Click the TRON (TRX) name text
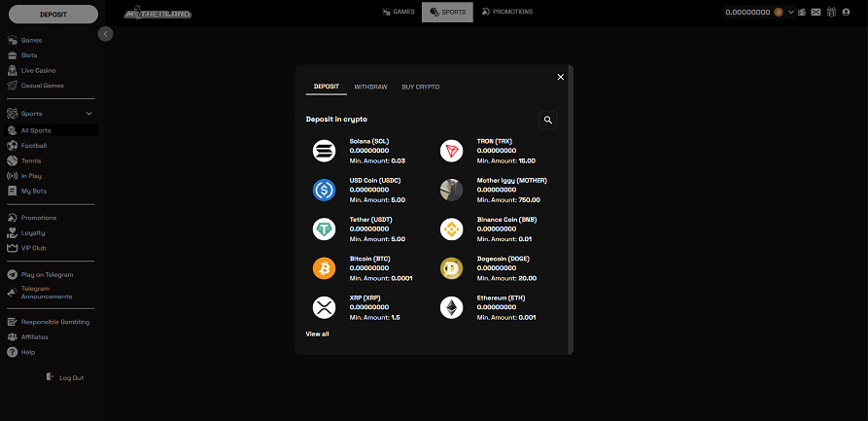This screenshot has width=868, height=421. (495, 141)
